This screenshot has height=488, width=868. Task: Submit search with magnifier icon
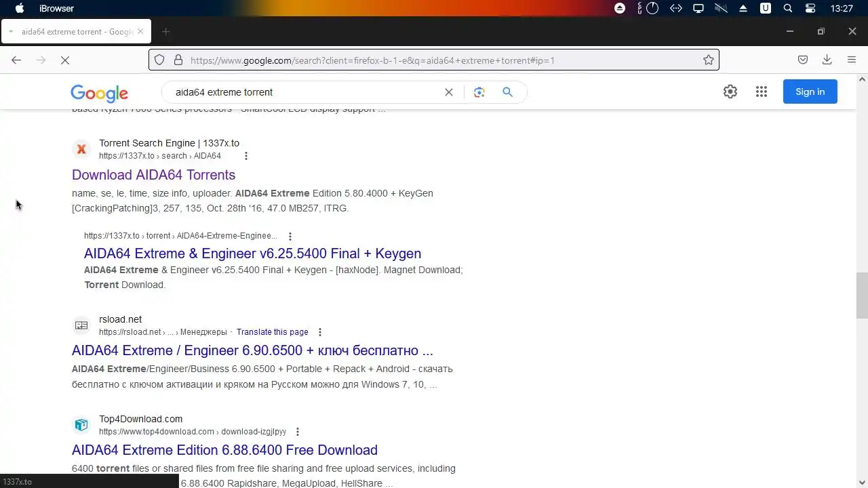(x=507, y=92)
